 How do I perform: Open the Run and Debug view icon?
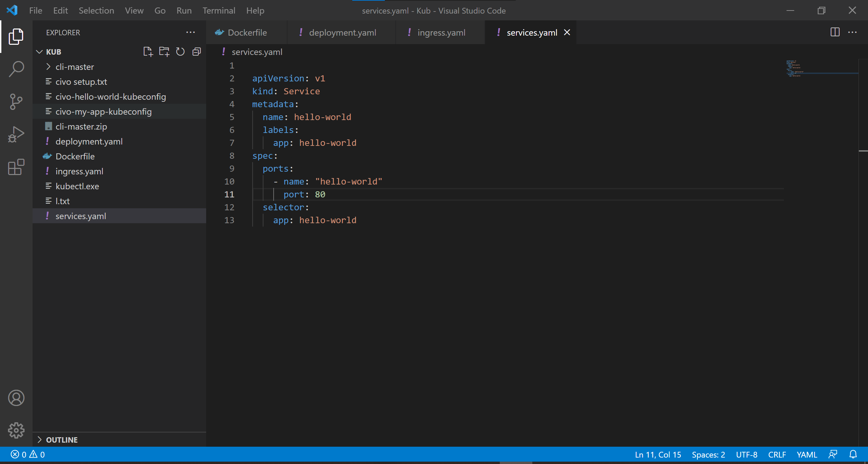(16, 134)
